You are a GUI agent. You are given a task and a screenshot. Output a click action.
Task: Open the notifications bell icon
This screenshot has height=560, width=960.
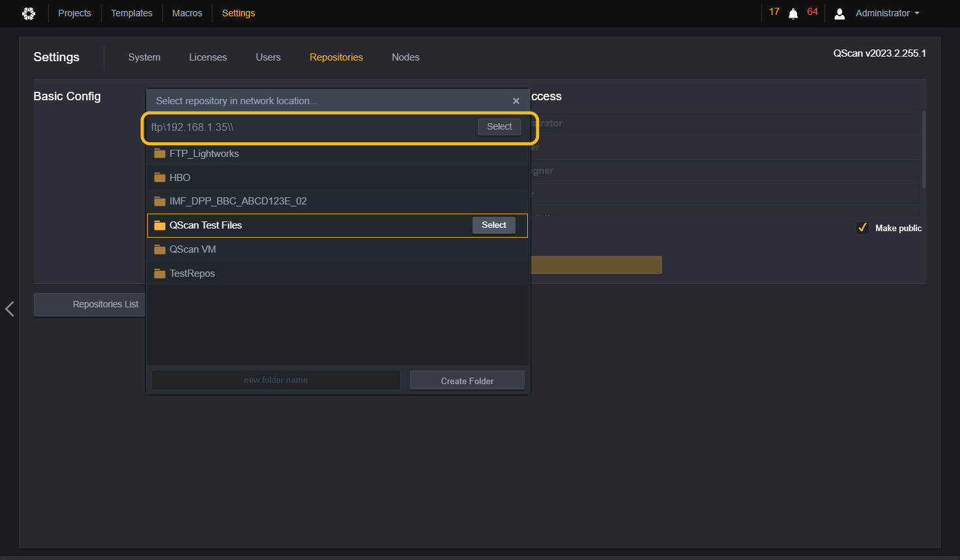click(793, 14)
